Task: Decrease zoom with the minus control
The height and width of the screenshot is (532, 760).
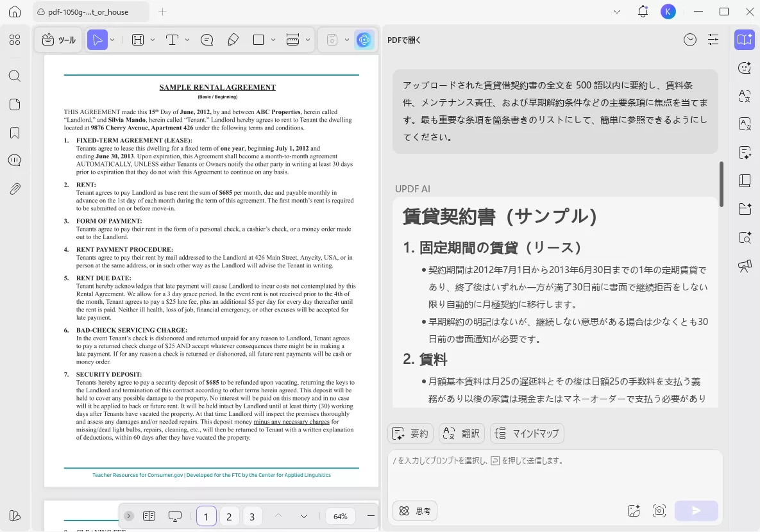Action: 371,515
